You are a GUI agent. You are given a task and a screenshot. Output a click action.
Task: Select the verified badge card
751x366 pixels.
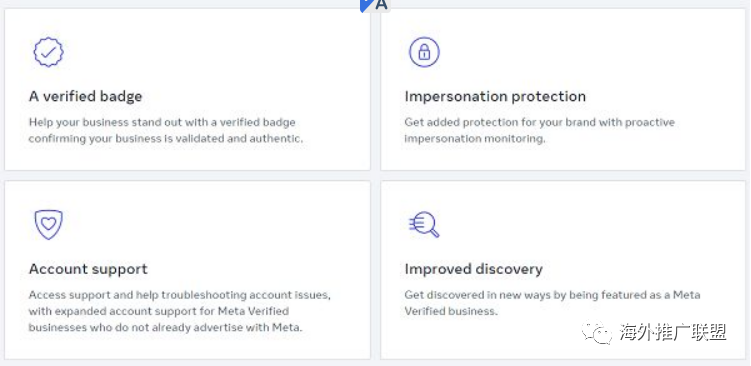pyautogui.click(x=187, y=89)
